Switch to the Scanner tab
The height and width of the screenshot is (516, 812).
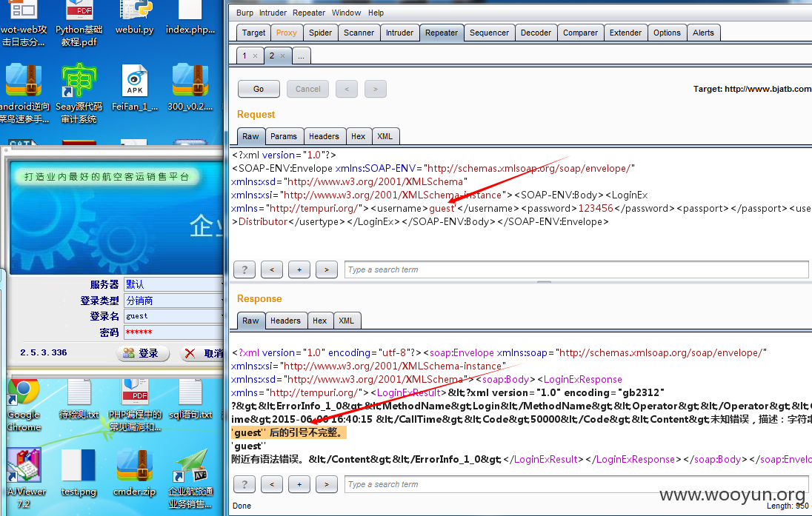359,33
